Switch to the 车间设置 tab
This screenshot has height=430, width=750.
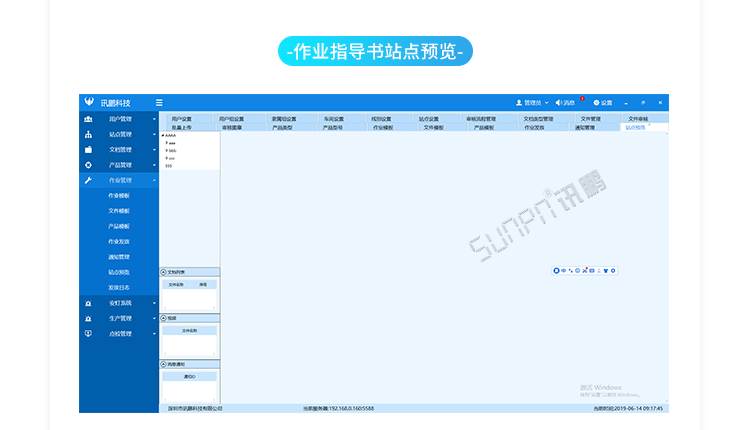tap(340, 119)
